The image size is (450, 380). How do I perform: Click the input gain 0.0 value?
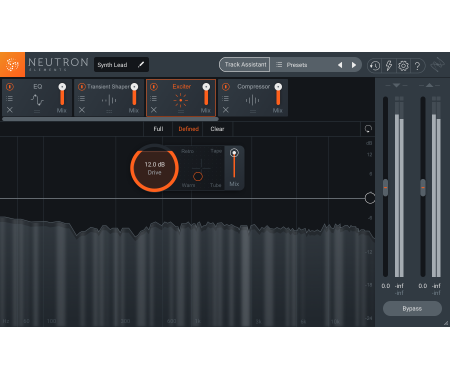[x=386, y=286]
